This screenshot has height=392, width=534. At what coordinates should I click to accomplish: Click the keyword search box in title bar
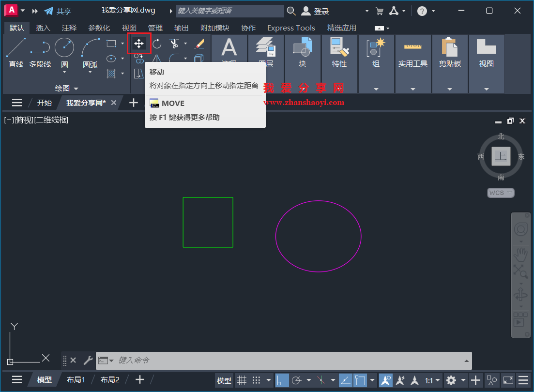tap(230, 11)
